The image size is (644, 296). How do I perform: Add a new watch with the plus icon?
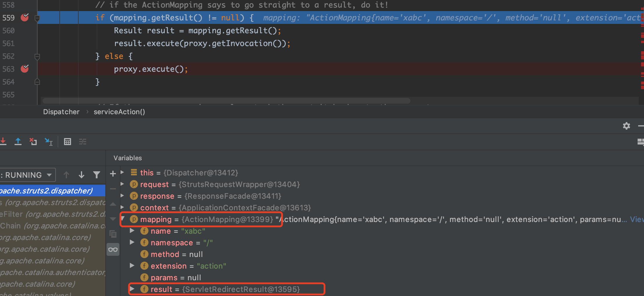tap(113, 174)
